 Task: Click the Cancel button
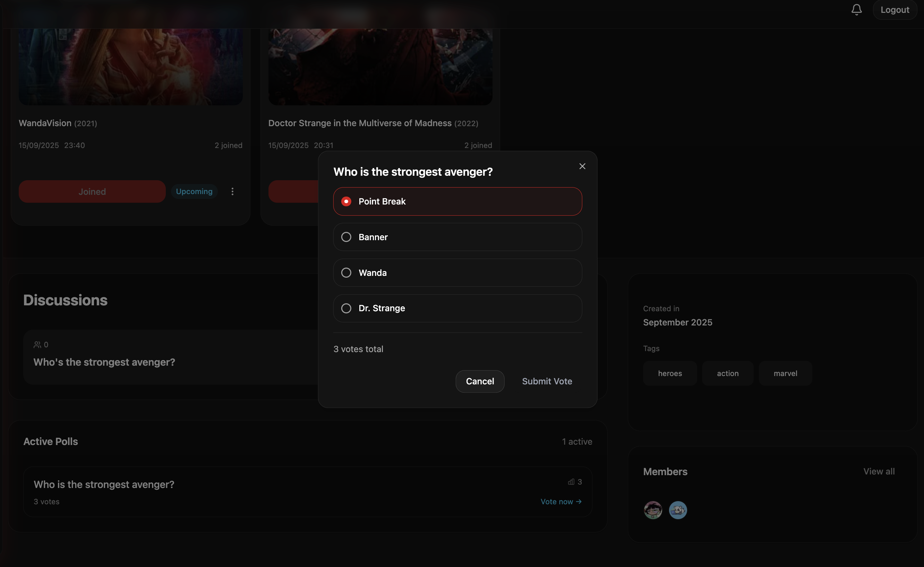coord(480,381)
